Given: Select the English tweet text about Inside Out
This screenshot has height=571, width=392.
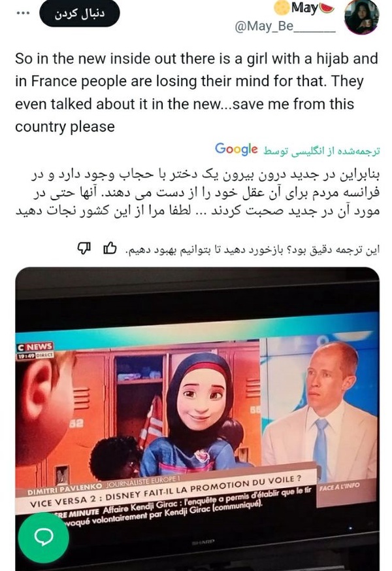Looking at the screenshot, I should (x=197, y=92).
